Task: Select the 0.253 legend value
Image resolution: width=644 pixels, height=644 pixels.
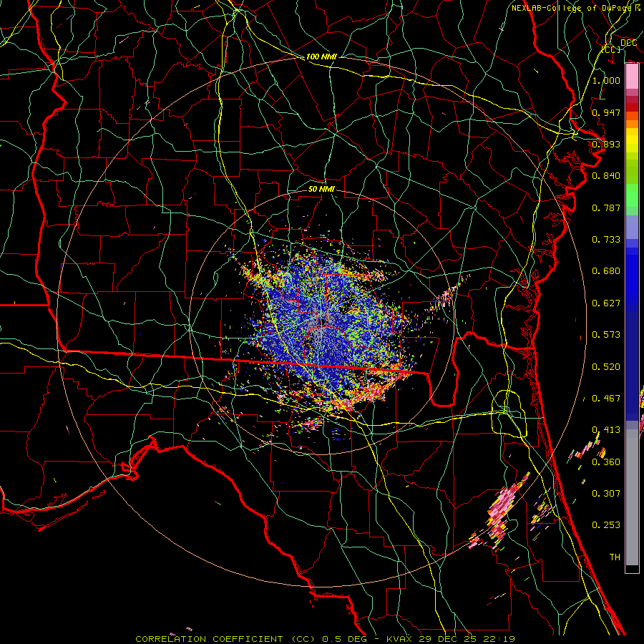Action: [606, 525]
